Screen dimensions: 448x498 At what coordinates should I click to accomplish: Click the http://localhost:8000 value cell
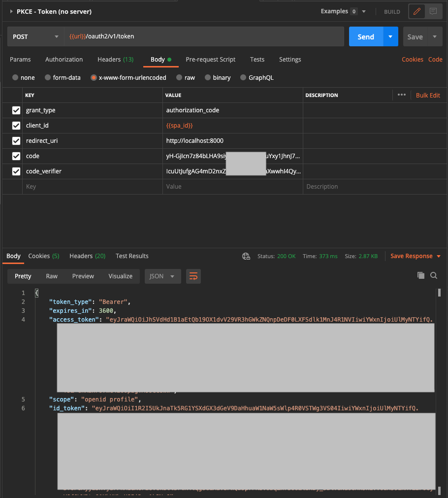233,141
